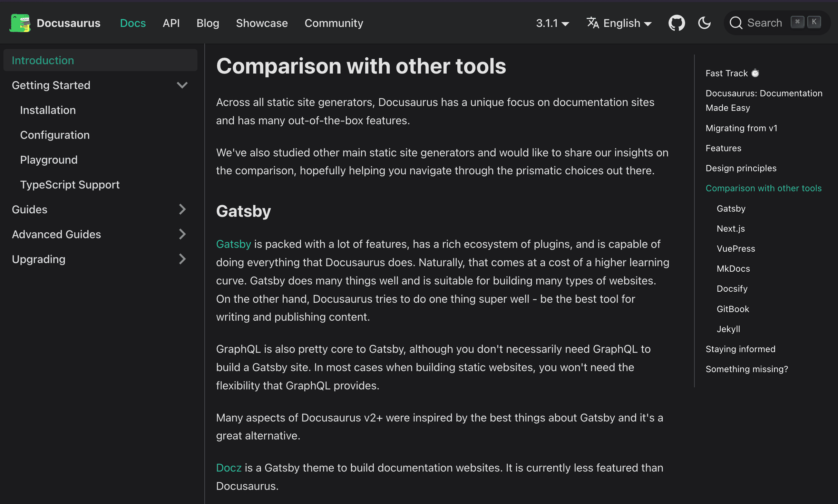Toggle dark mode moon icon
The width and height of the screenshot is (838, 504).
pyautogui.click(x=704, y=23)
